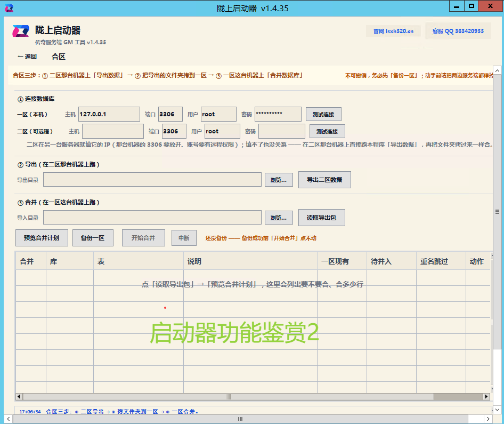504x424 pixels.
Task: Click the 导出二区数据 button
Action: 324,180
